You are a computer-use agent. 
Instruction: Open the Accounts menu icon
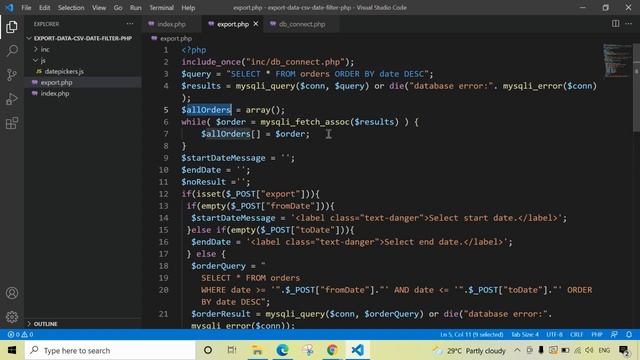[12, 293]
